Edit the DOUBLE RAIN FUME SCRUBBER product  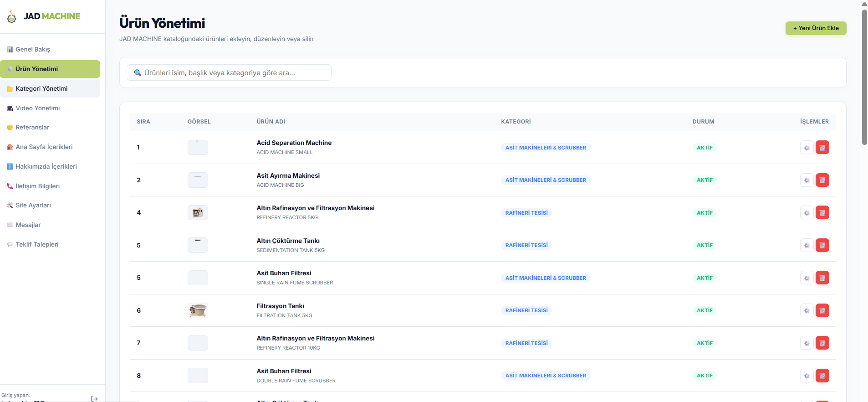tap(807, 376)
